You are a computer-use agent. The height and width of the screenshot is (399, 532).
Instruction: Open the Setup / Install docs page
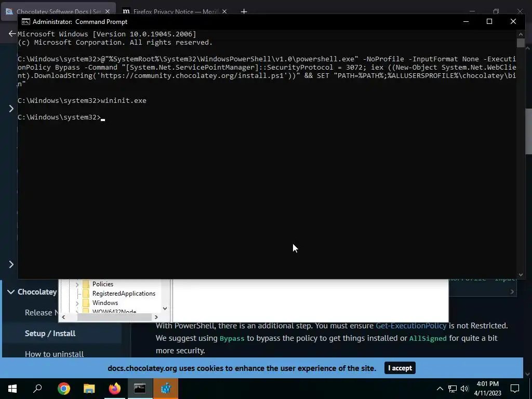tap(50, 334)
